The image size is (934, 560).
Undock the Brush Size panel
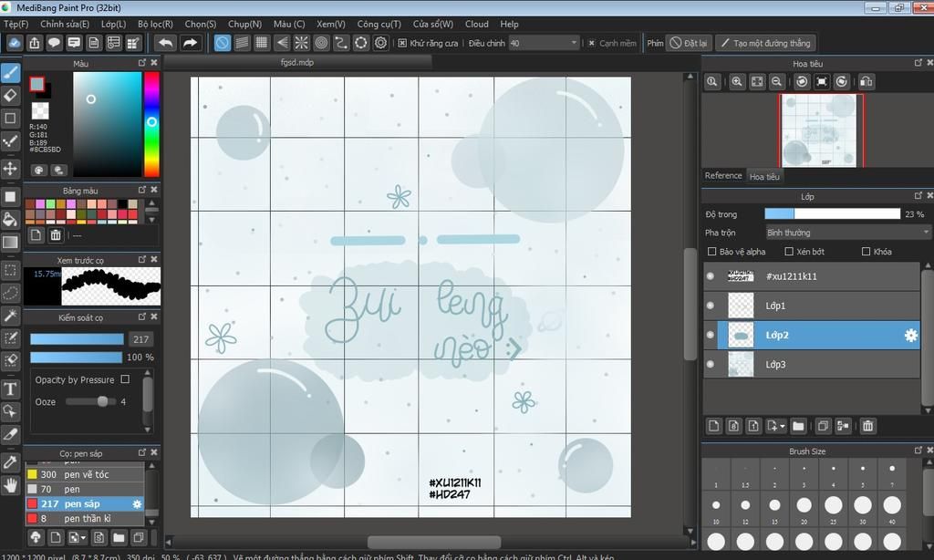[918, 451]
